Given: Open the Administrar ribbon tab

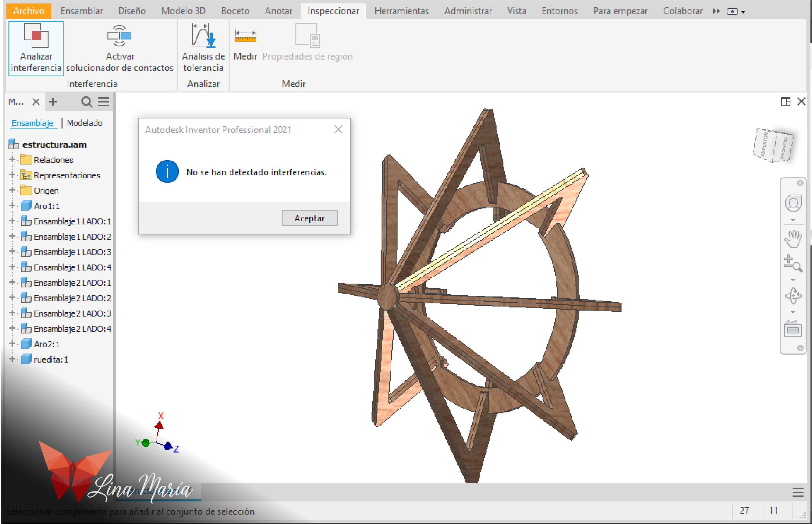Looking at the screenshot, I should click(x=468, y=11).
